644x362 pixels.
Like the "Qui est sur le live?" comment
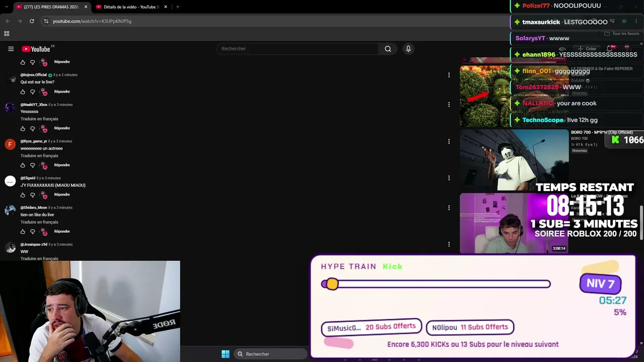pyautogui.click(x=23, y=92)
